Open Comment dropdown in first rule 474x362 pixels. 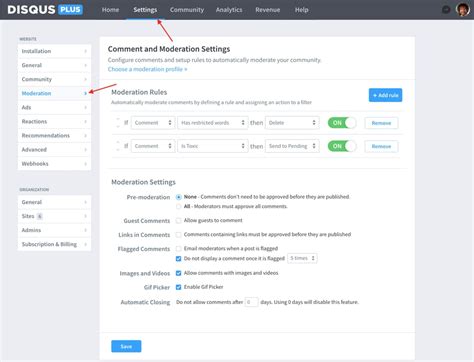tap(153, 123)
